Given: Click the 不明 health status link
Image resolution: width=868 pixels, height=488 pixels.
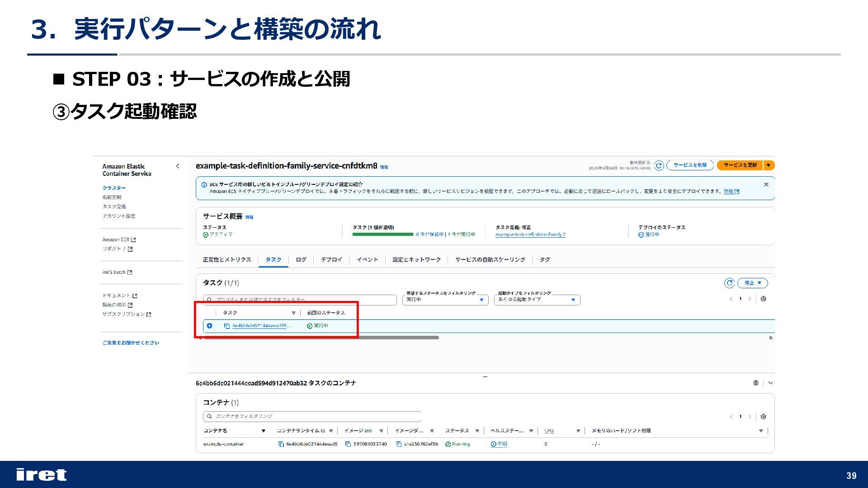Looking at the screenshot, I should [x=499, y=444].
